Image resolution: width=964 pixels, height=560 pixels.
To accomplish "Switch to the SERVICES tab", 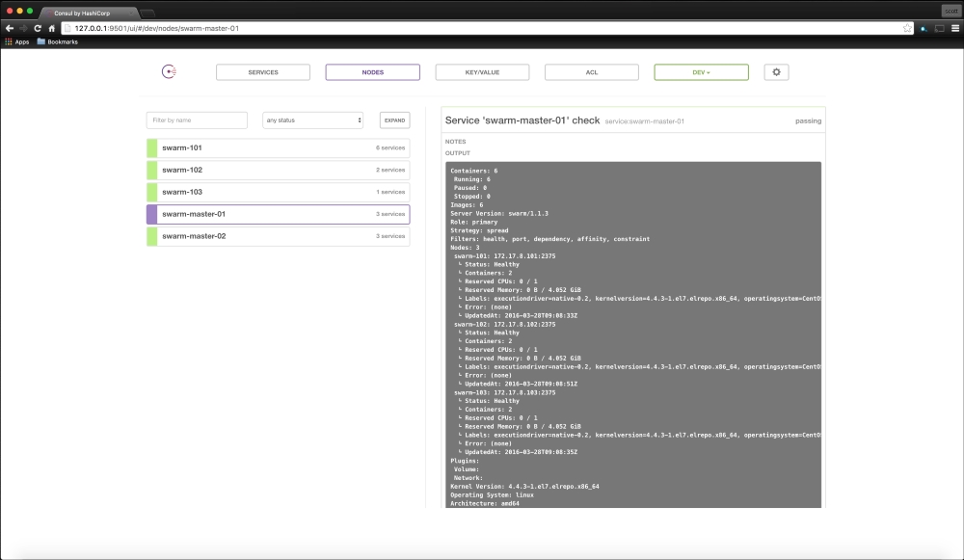I will 263,72.
